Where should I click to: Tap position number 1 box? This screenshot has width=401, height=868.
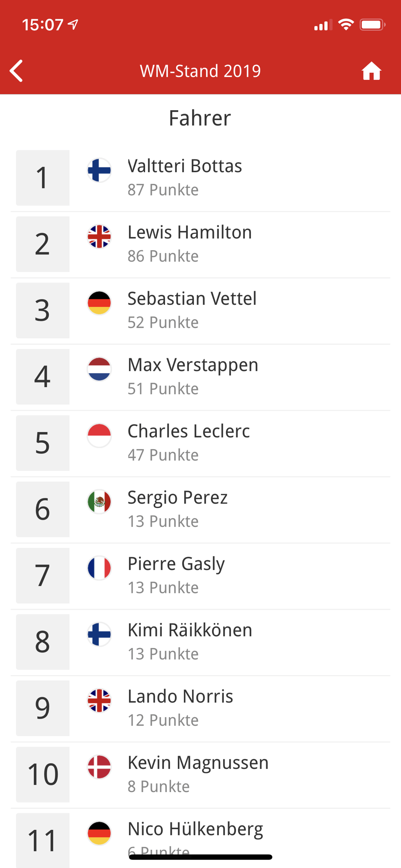pyautogui.click(x=43, y=178)
